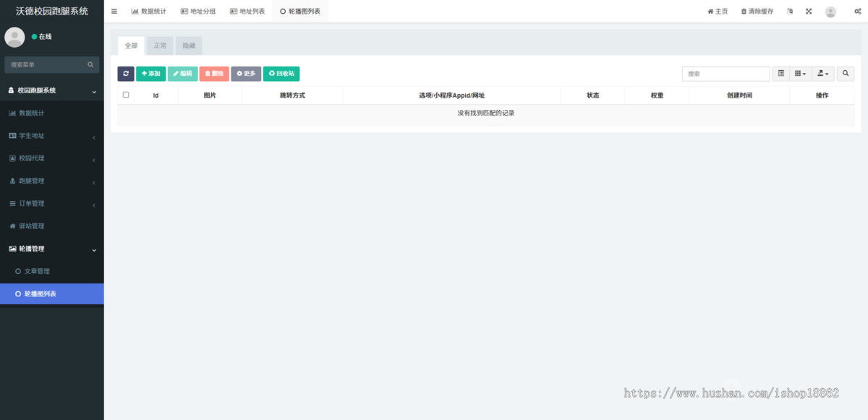
Task: Click the refresh icon above the table
Action: click(125, 73)
